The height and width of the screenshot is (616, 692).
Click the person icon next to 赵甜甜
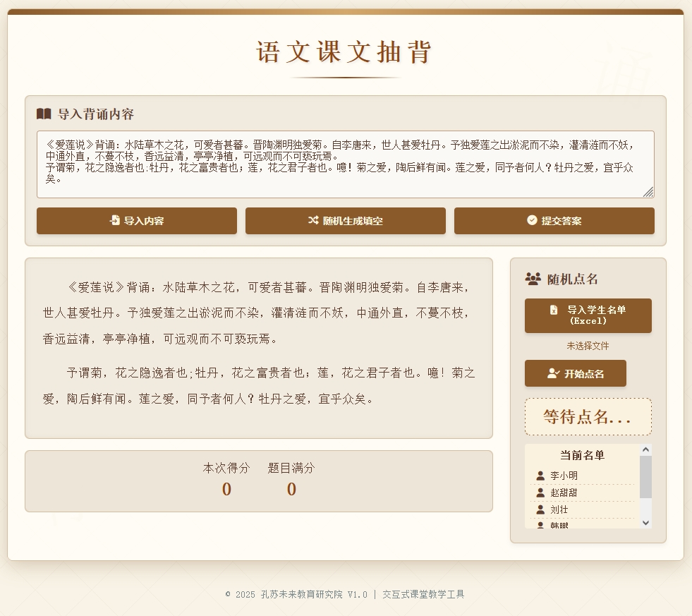click(540, 493)
